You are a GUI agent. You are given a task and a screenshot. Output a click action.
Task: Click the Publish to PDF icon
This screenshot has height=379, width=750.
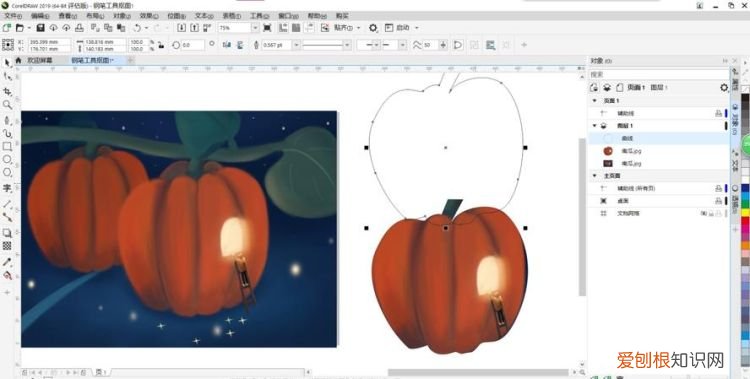coord(208,28)
